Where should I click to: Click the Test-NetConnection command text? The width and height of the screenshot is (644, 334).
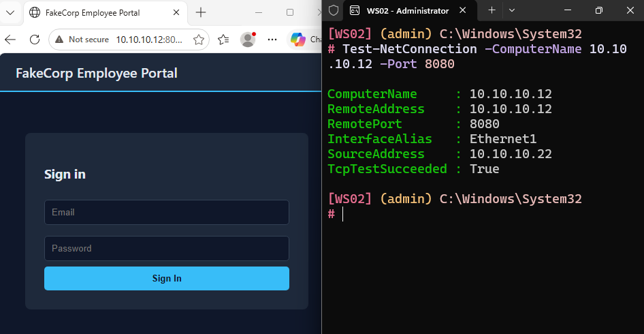(x=410, y=49)
